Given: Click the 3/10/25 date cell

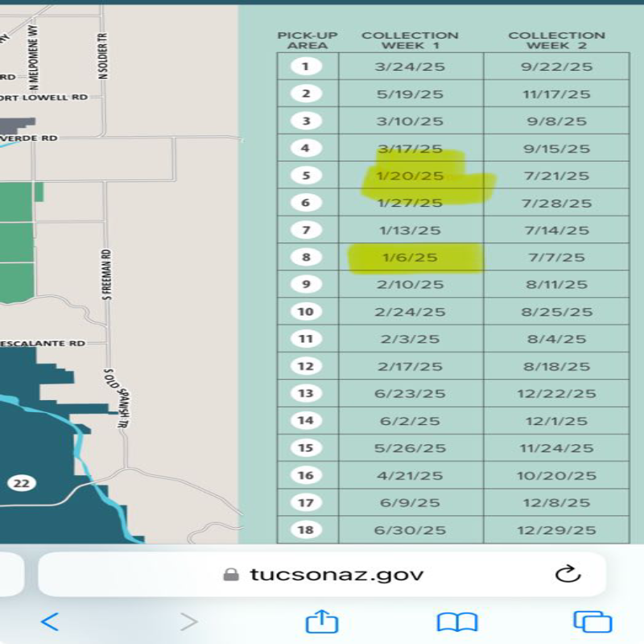Looking at the screenshot, I should [x=410, y=122].
